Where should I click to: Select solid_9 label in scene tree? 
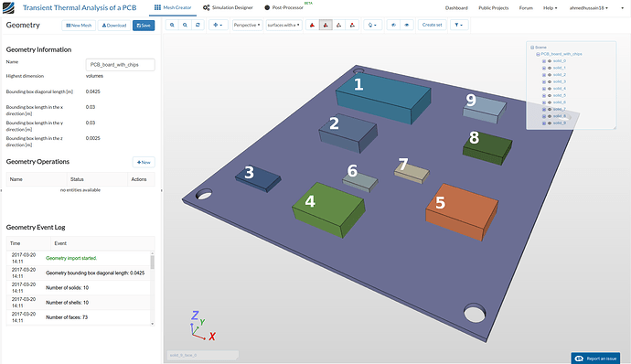(560, 123)
